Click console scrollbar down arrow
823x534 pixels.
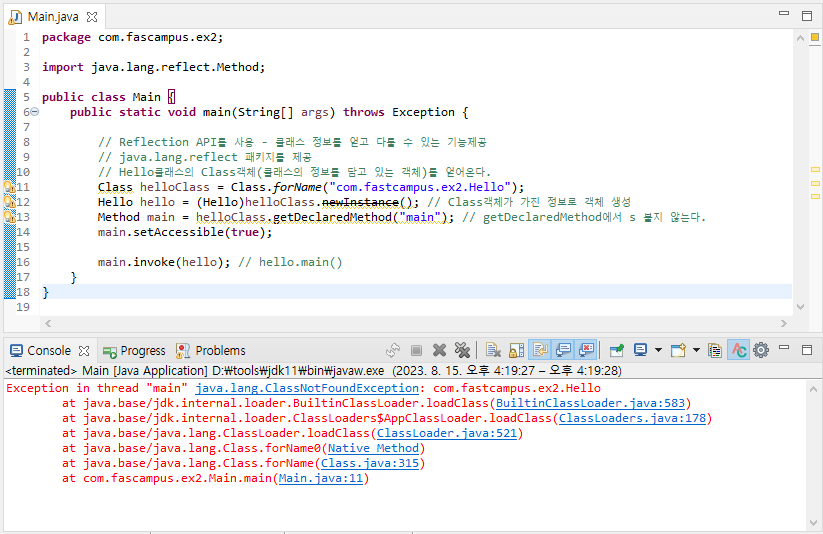(x=813, y=523)
